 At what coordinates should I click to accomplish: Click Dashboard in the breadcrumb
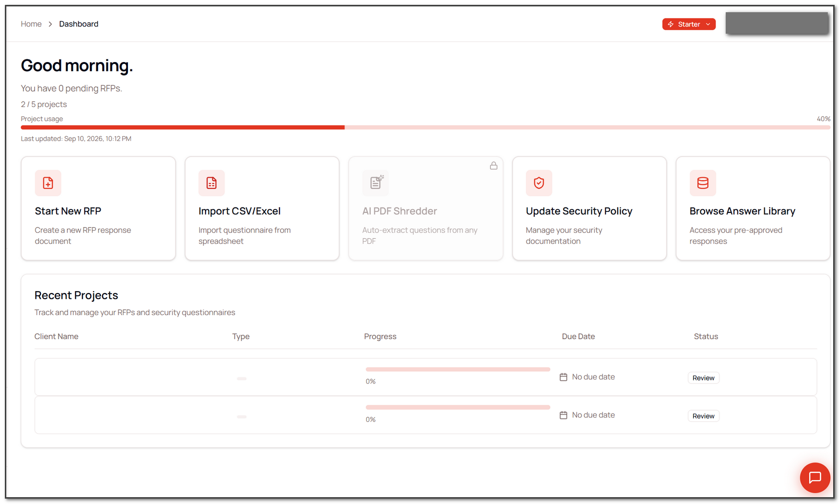79,24
